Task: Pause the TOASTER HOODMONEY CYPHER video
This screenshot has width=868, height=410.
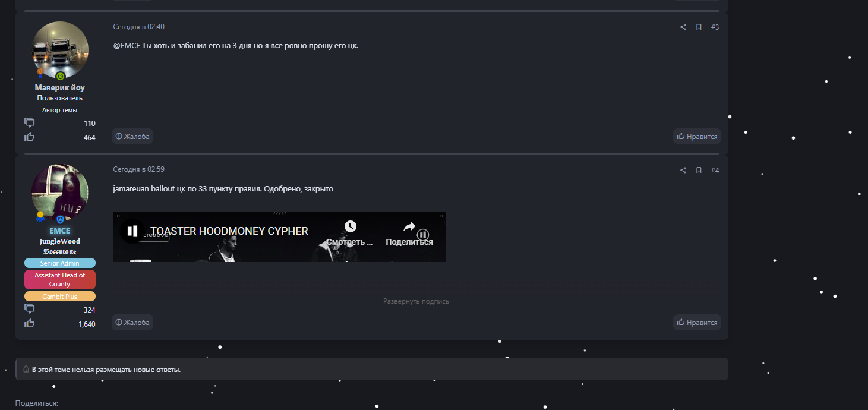Action: (132, 231)
